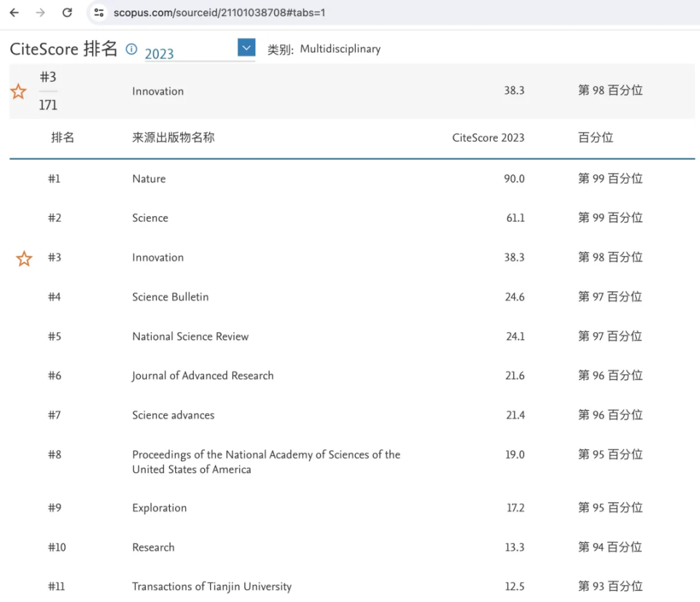Click the browser back arrow
This screenshot has height=602, width=700.
tap(14, 12)
